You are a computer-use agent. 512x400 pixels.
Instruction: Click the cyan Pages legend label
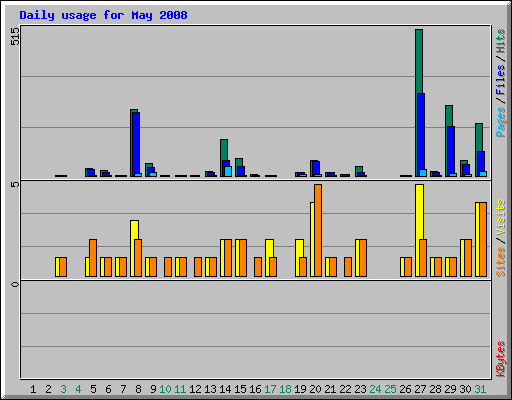501,122
